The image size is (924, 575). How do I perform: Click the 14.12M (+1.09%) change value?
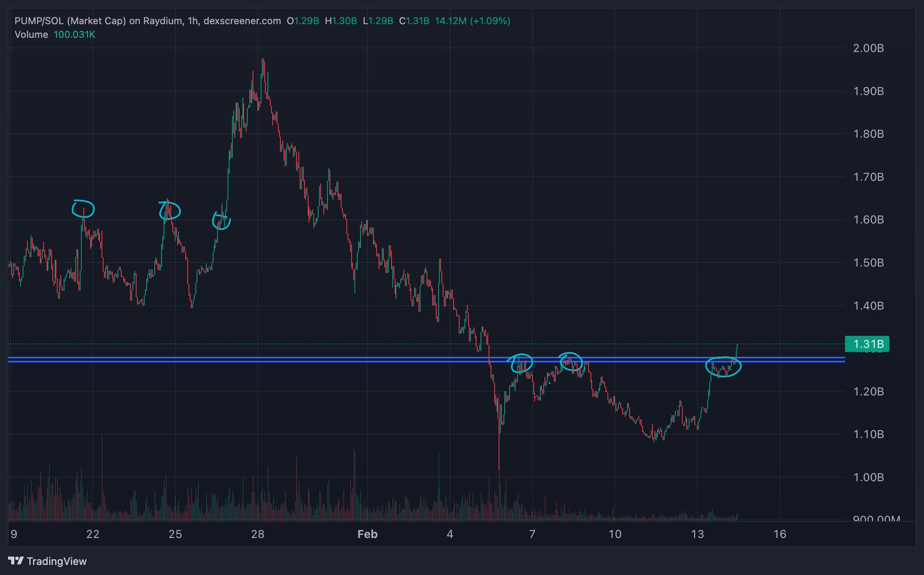472,21
